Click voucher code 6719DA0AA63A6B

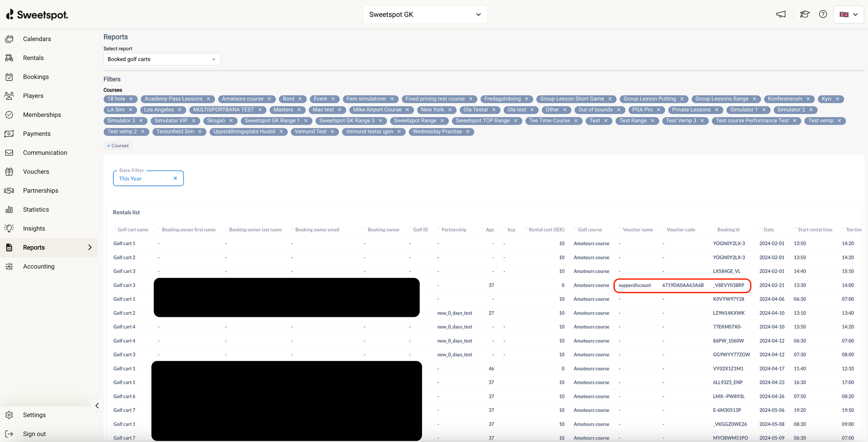click(683, 285)
